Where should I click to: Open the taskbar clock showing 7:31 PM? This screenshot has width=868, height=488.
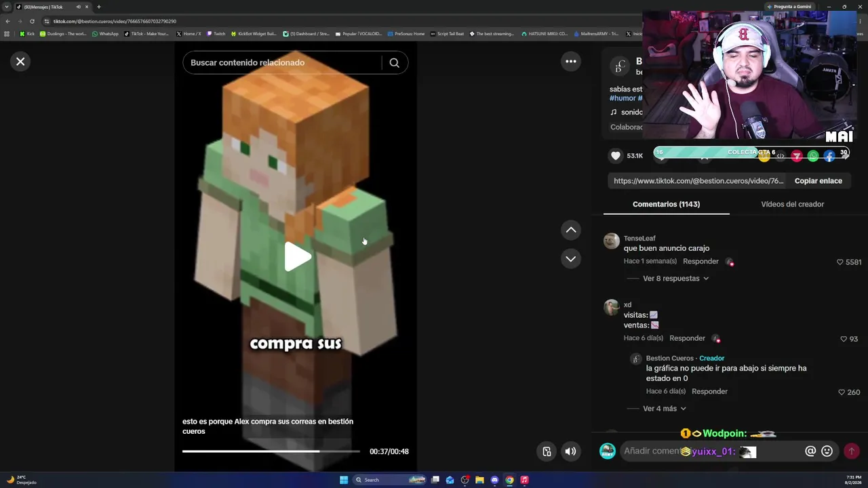854,480
